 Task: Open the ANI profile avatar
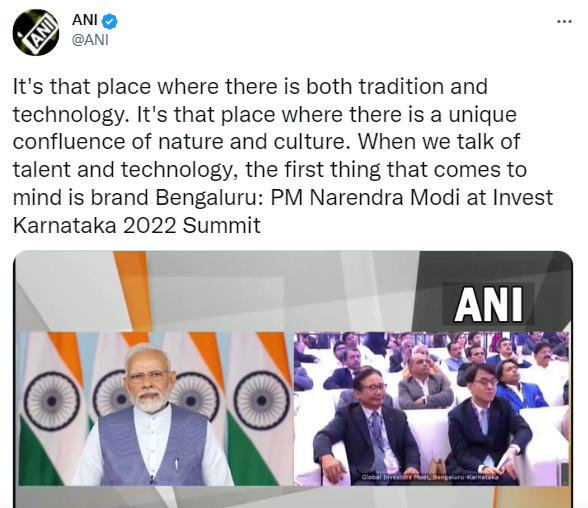[x=36, y=32]
